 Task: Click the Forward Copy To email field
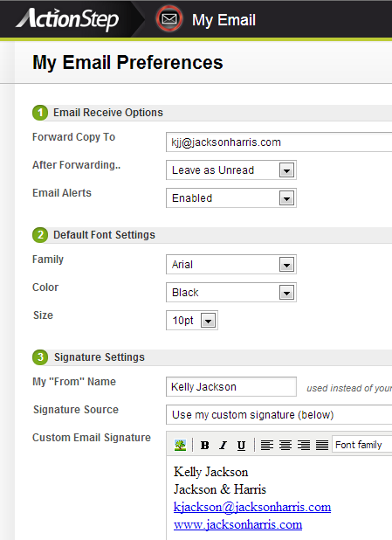click(279, 142)
